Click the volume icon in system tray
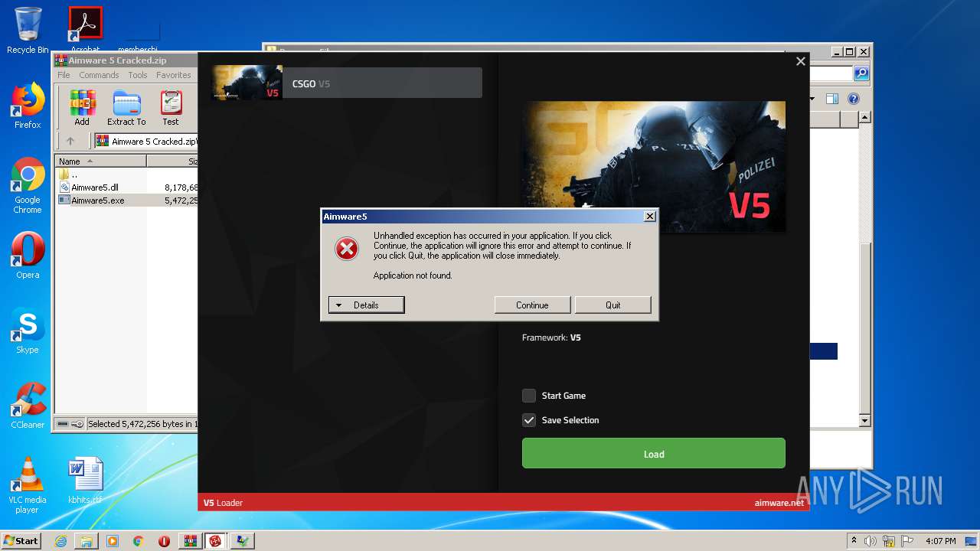The width and height of the screenshot is (980, 551). [x=870, y=541]
